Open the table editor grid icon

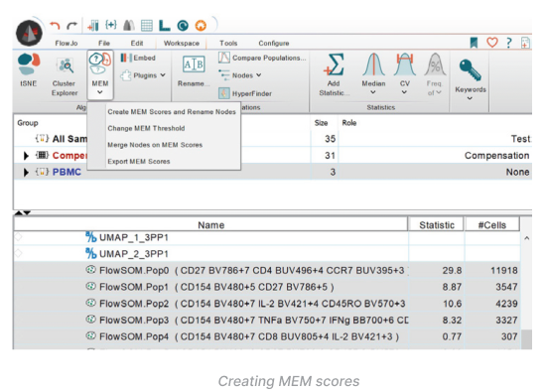147,26
